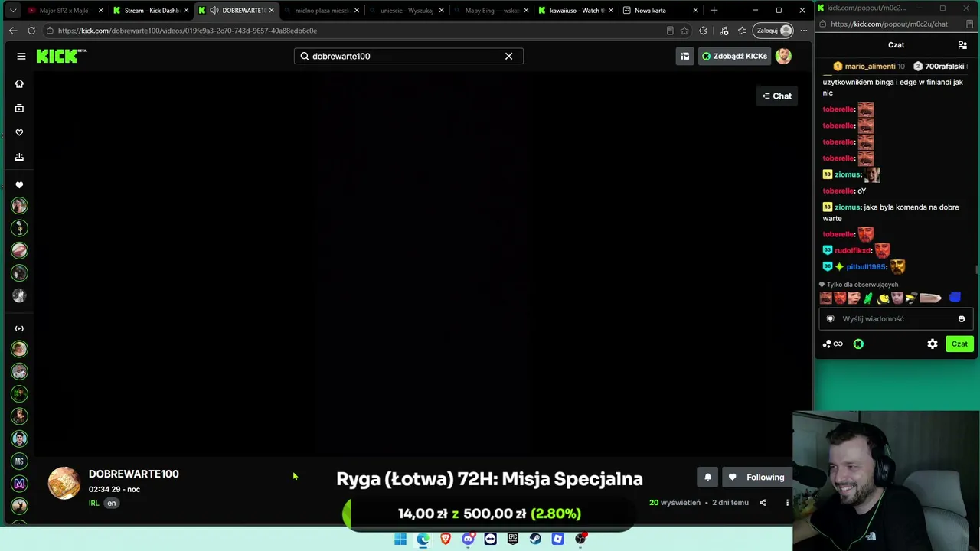This screenshot has width=980, height=551.
Task: Click the DOBREWARTE100 channel avatar
Action: click(64, 484)
